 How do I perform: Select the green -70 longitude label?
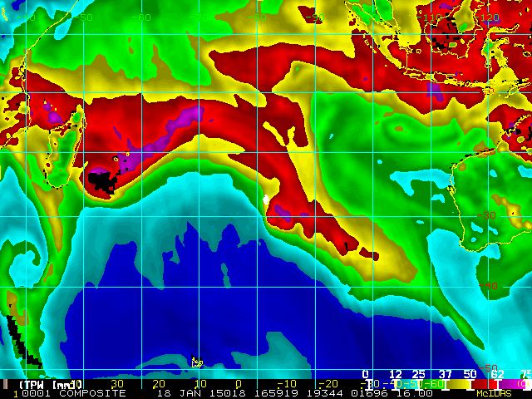(x=199, y=17)
